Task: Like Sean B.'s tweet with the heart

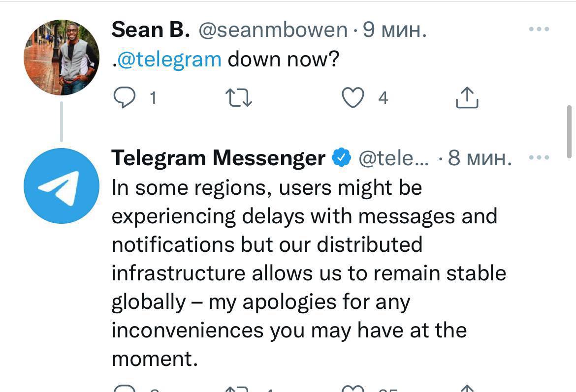Action: (353, 97)
